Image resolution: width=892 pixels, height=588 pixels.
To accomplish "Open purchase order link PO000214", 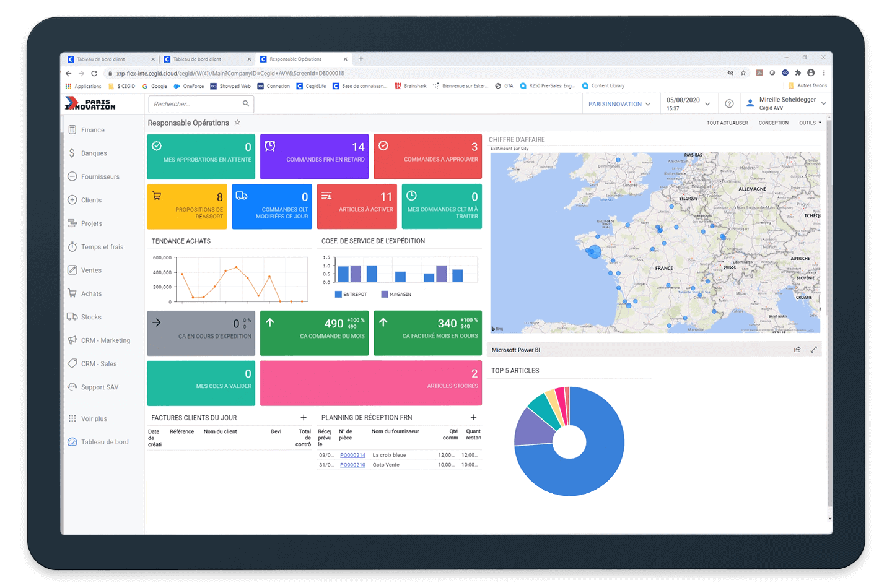I will coord(352,456).
